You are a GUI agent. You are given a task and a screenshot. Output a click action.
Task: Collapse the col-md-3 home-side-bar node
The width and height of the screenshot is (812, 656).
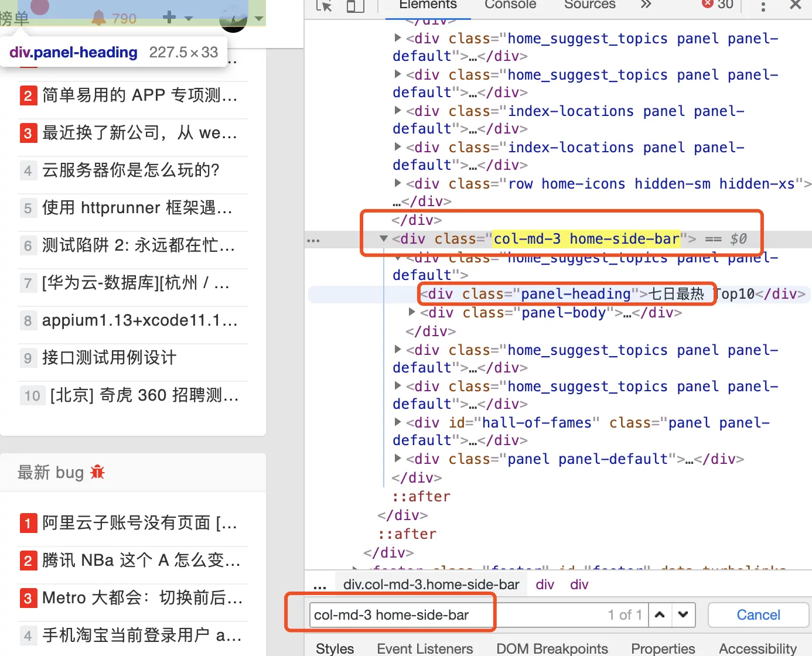pyautogui.click(x=384, y=238)
